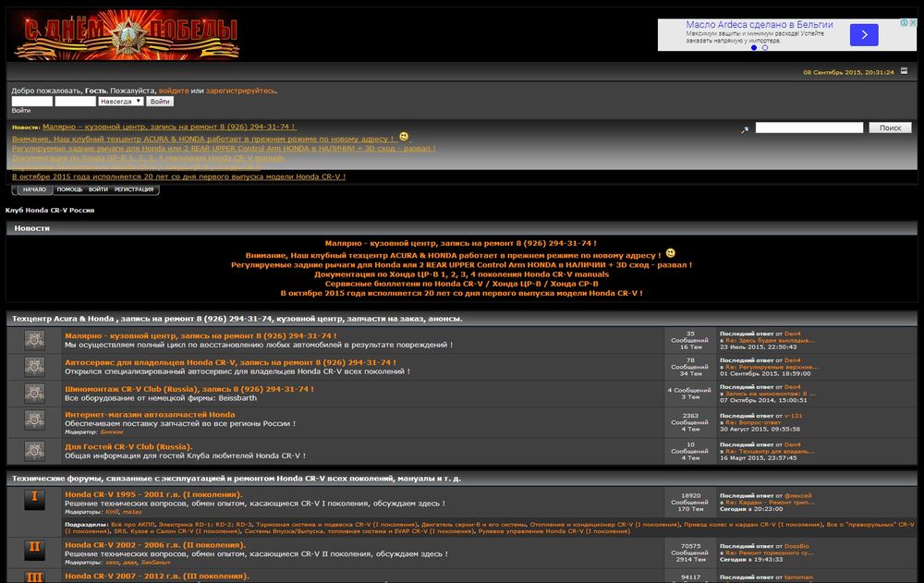Open ticker link 'Малярно - кузовной центр, запись на ремонт'
Screen dimensions: 924x583
point(169,127)
